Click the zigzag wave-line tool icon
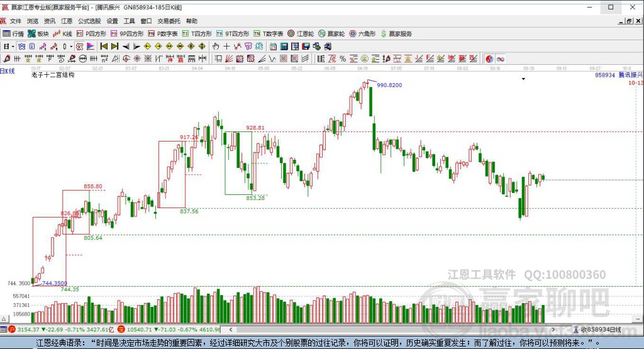This screenshot has height=349, width=644. pos(272,58)
